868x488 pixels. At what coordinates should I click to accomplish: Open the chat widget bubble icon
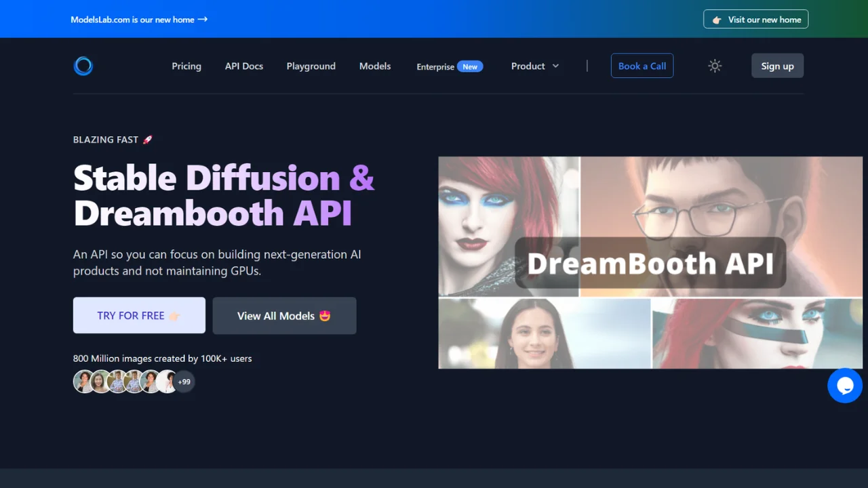tap(845, 385)
